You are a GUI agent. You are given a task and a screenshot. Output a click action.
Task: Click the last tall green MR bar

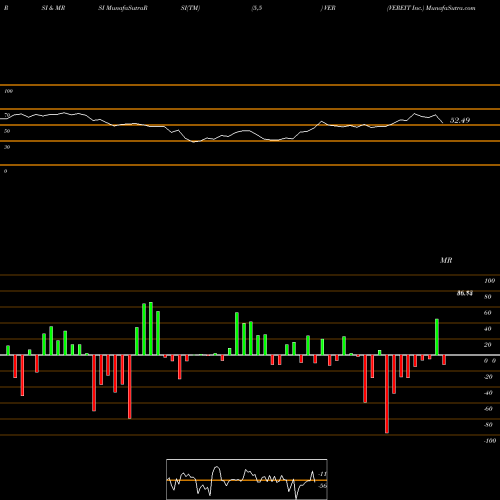[x=437, y=337]
